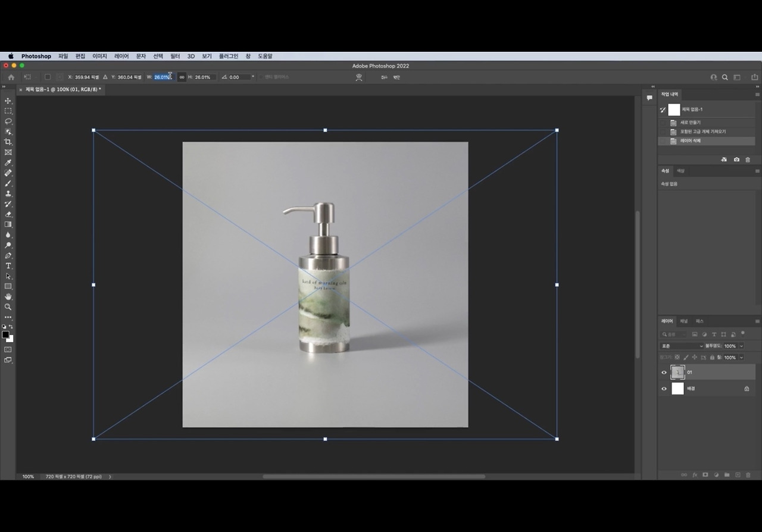Select the Crop tool

pyautogui.click(x=8, y=142)
